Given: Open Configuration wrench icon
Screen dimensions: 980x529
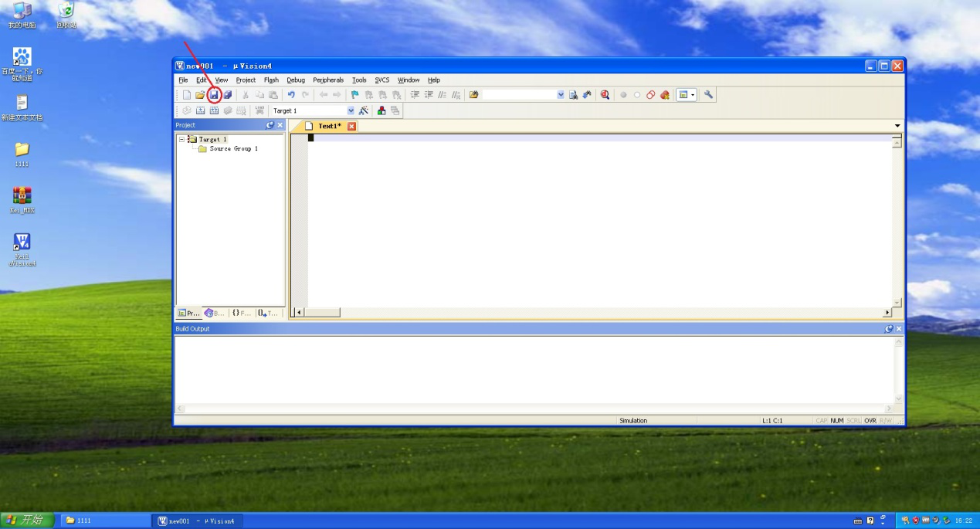Looking at the screenshot, I should click(x=708, y=95).
